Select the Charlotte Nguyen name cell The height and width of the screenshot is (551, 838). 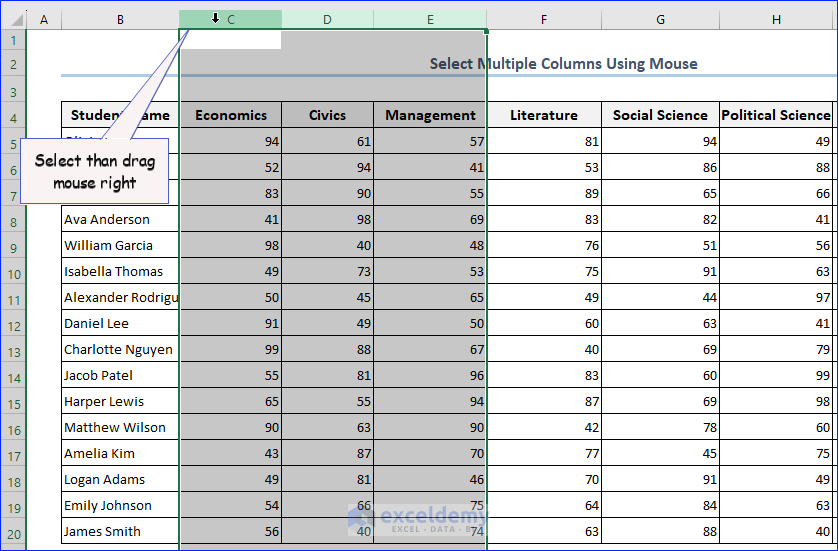coord(120,350)
